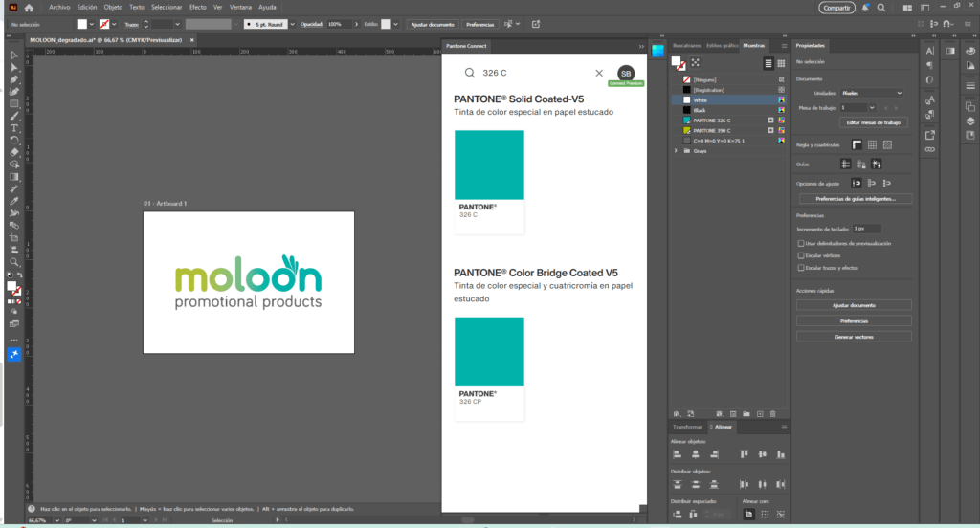Image resolution: width=980 pixels, height=528 pixels.
Task: Click the 326 C Pantone search field
Action: coord(534,73)
